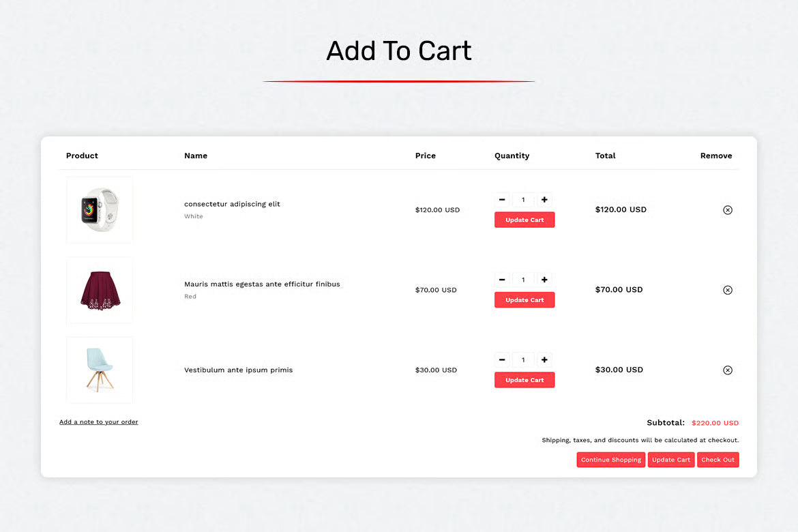Image resolution: width=798 pixels, height=532 pixels.
Task: Decrease quantity of the red skirt
Action: [502, 279]
